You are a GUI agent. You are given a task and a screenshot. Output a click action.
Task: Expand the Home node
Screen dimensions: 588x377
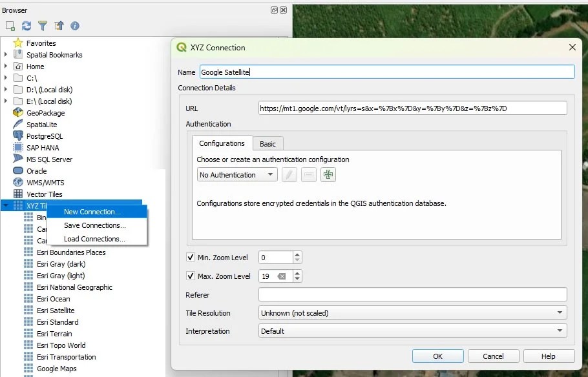pos(6,66)
